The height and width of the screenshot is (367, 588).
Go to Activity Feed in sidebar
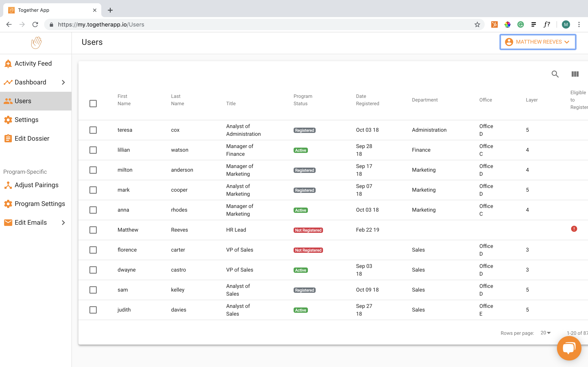33,63
